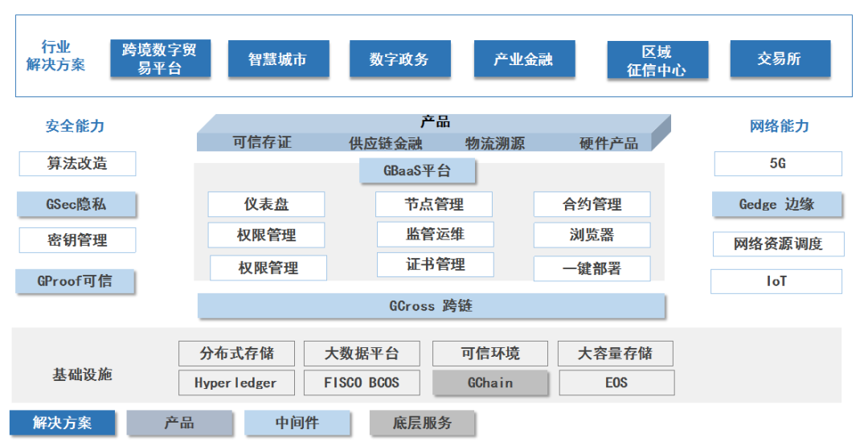Image resolution: width=868 pixels, height=446 pixels.
Task: Click the 交易所 box
Action: pos(779,59)
